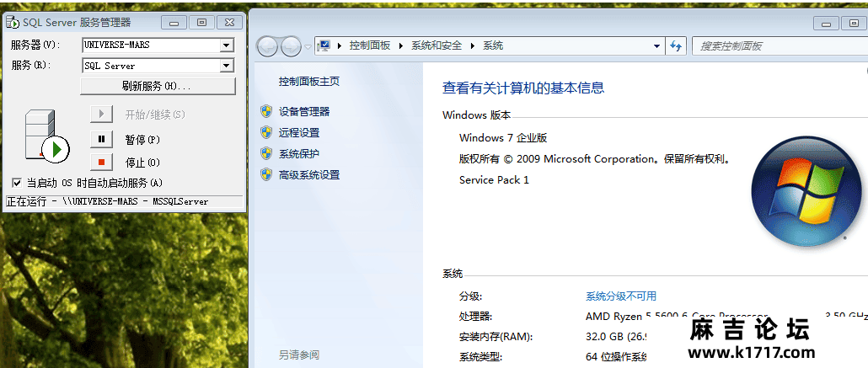Click the shield icon beside Remote Settings

point(266,132)
